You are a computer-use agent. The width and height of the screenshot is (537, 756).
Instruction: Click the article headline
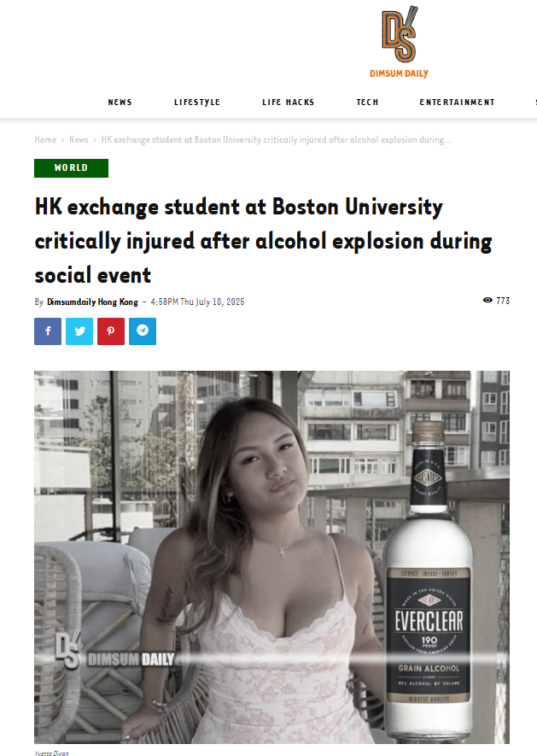263,241
